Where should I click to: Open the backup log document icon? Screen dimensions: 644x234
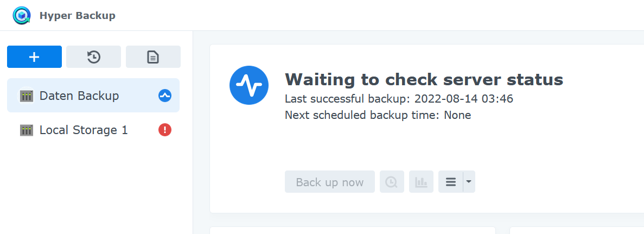tap(153, 57)
